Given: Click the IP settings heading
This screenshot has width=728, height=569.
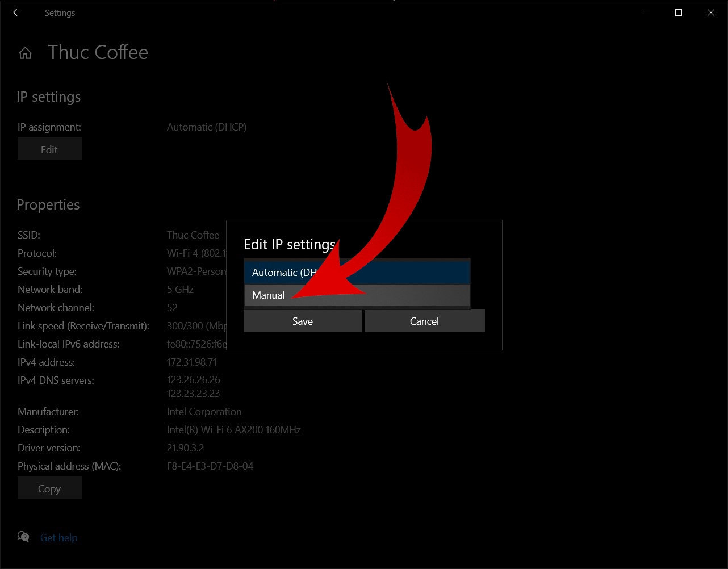Looking at the screenshot, I should click(49, 97).
